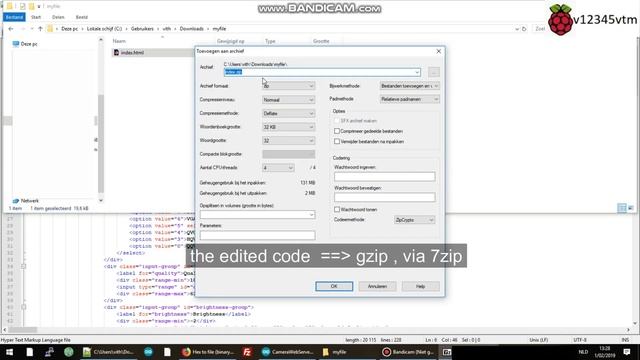
Task: Click Gebruikers in the address breadcrumb
Action: pyautogui.click(x=142, y=29)
